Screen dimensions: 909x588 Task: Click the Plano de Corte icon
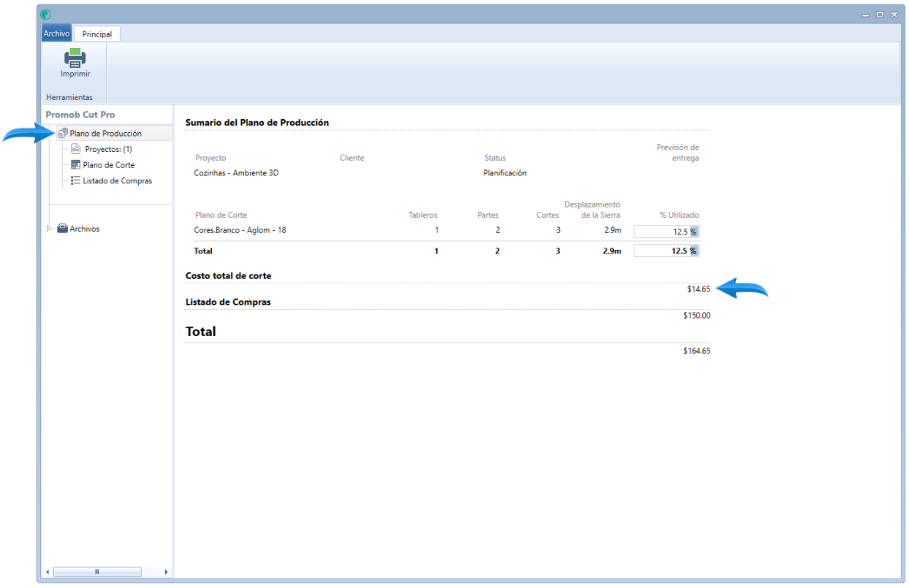pos(75,165)
